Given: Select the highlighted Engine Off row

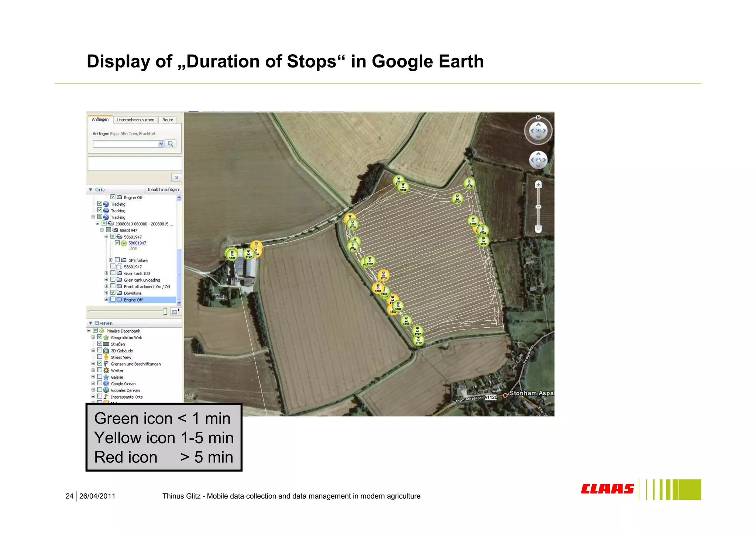Looking at the screenshot, I should [x=142, y=300].
